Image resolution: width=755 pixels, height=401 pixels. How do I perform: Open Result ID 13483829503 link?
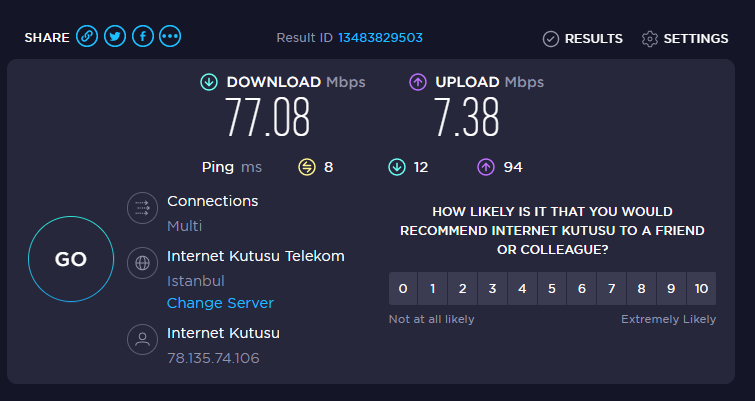(x=380, y=38)
